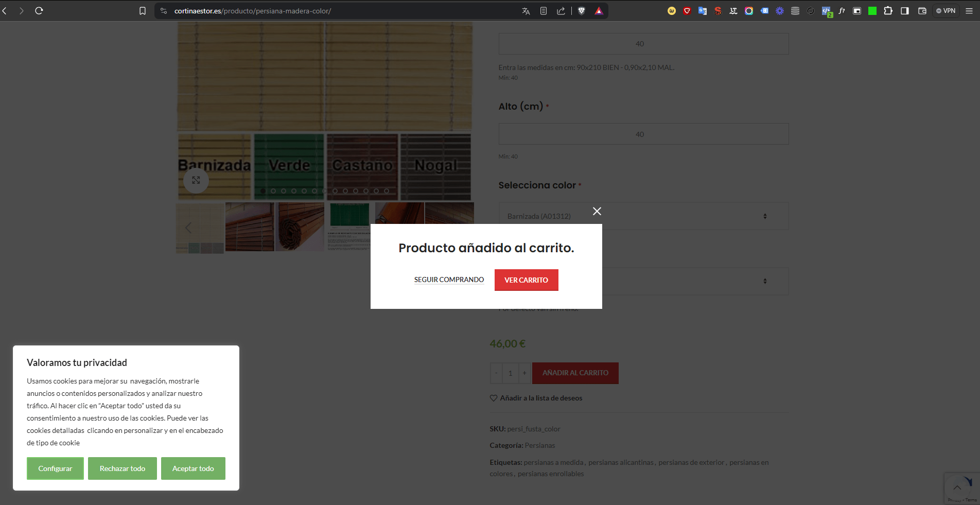Screen dimensions: 980x505
Task: Click Rechazar todo button
Action: click(122, 468)
